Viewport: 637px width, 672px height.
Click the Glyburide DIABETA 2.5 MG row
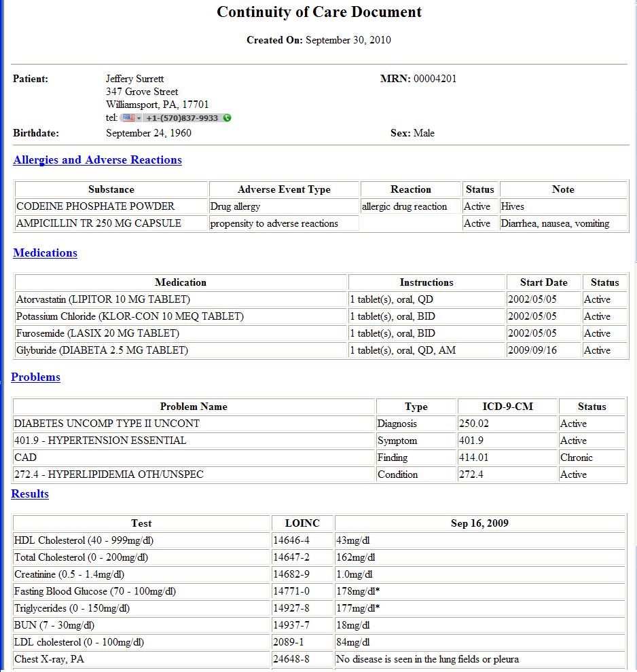tap(321, 350)
